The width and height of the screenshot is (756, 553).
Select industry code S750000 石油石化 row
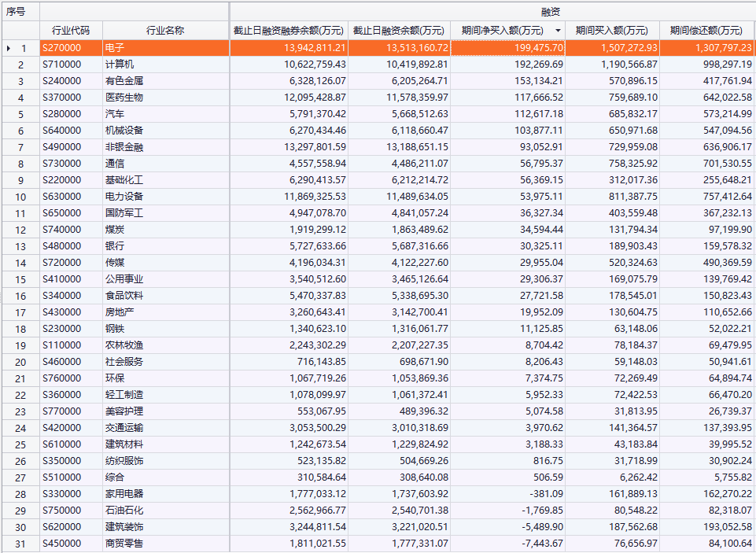tap(71, 511)
